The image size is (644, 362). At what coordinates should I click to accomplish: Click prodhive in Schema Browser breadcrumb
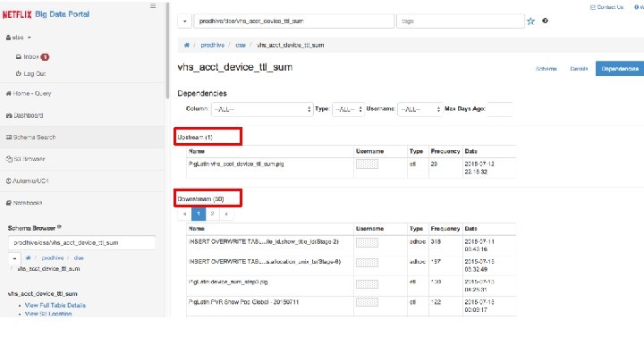(x=53, y=257)
